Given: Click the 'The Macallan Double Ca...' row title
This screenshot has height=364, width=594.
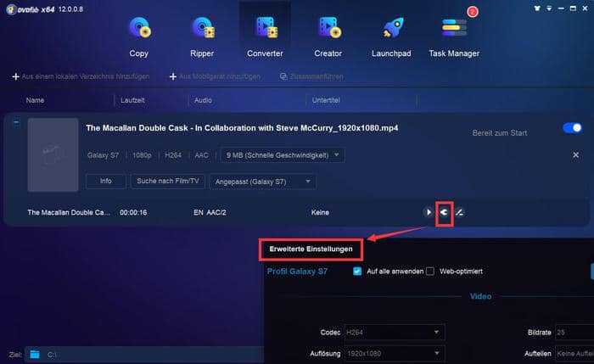Looking at the screenshot, I should tap(69, 212).
